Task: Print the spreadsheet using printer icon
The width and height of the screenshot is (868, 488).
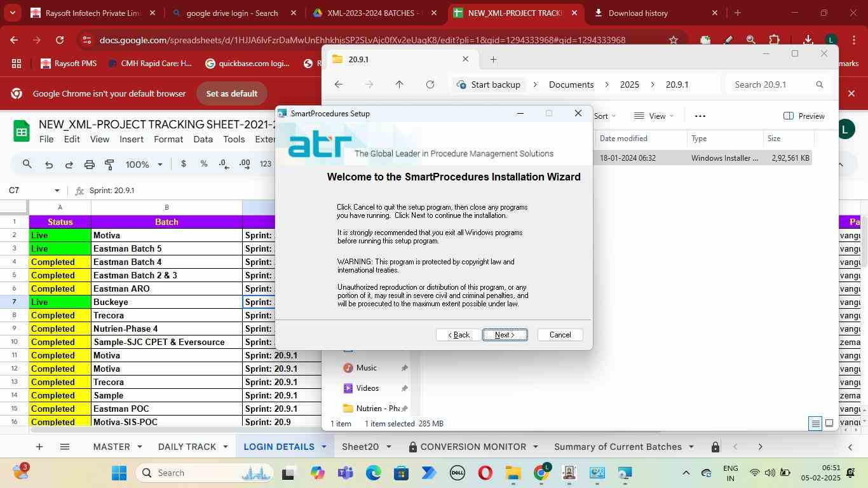Action: coord(90,165)
